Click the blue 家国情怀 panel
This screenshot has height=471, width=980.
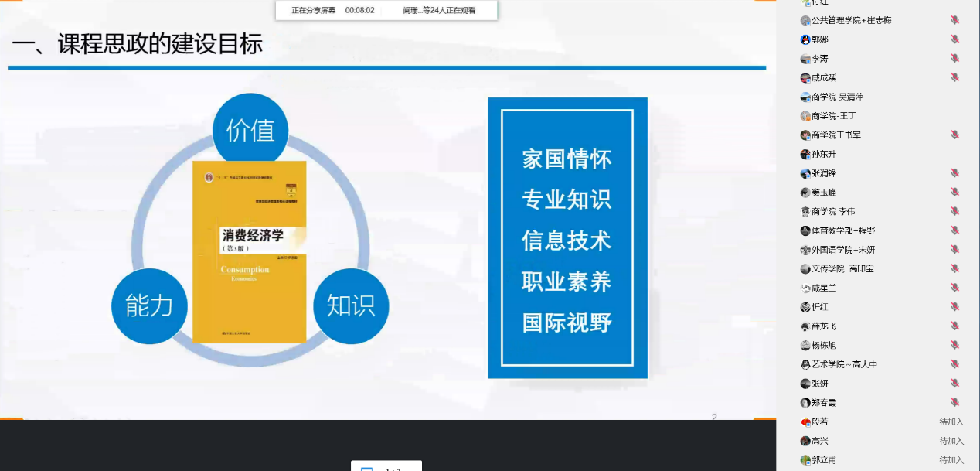tap(567, 237)
